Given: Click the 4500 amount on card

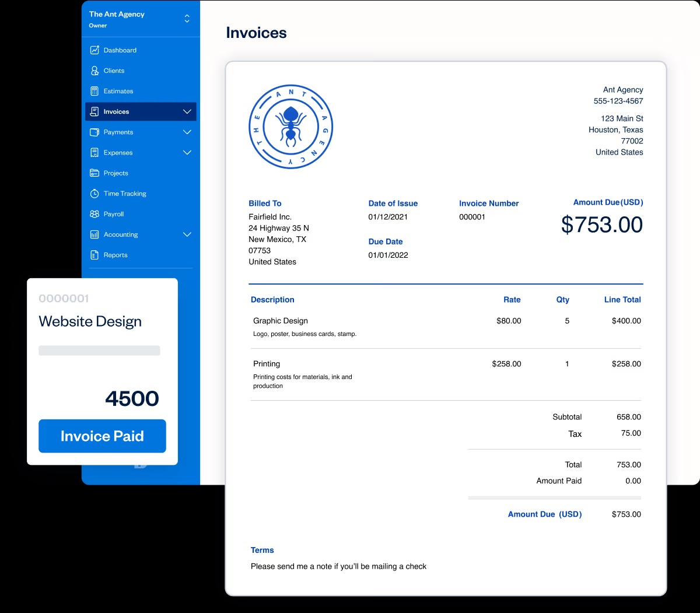Looking at the screenshot, I should 132,398.
